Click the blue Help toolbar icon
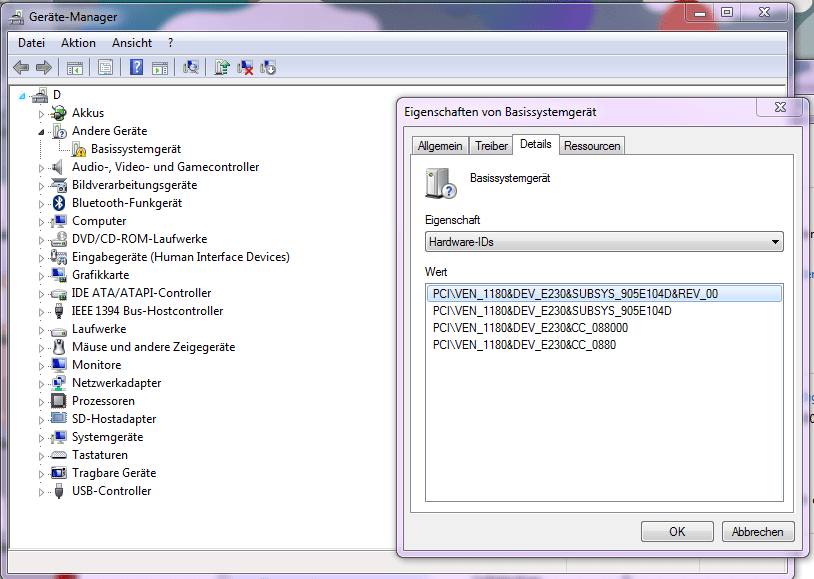The image size is (814, 579). (137, 67)
